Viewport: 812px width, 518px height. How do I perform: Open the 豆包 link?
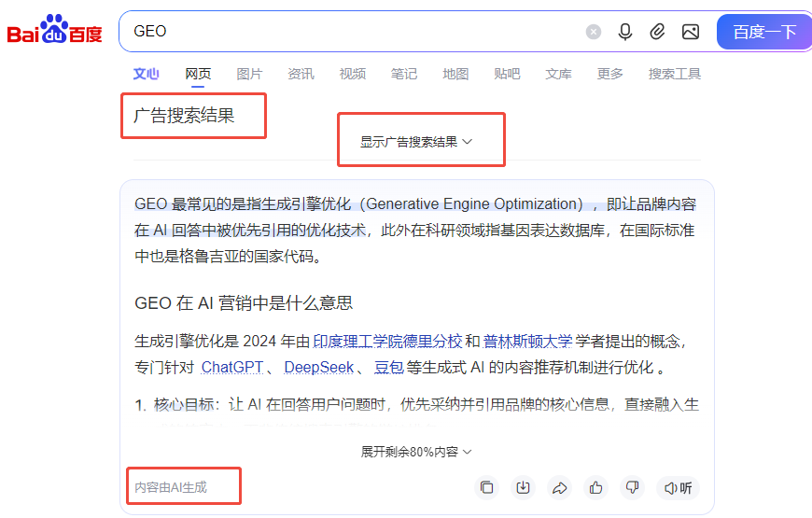coord(389,367)
